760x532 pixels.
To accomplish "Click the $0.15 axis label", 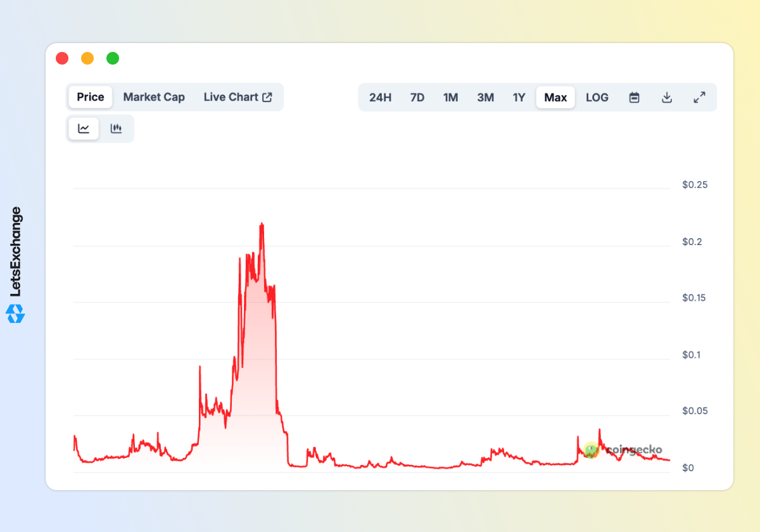I will [x=695, y=298].
